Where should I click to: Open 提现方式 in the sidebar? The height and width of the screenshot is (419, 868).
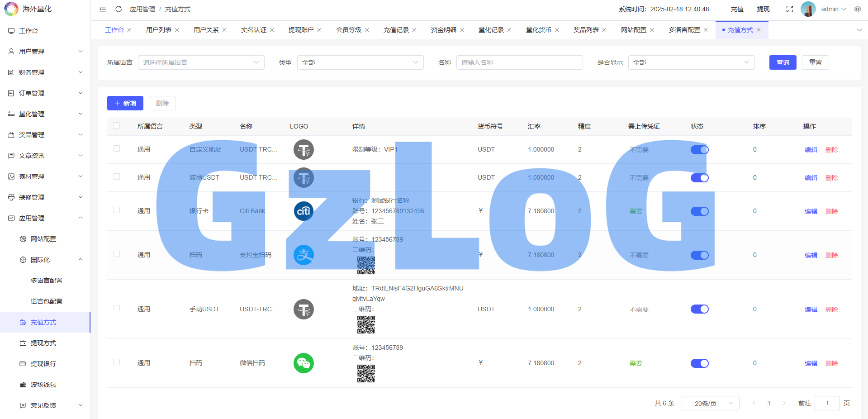pyautogui.click(x=43, y=343)
